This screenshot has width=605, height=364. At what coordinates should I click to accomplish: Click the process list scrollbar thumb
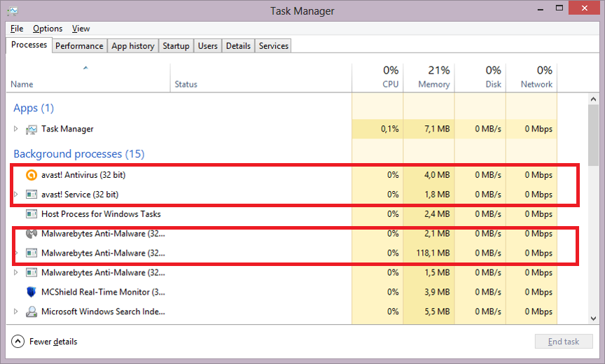click(x=593, y=135)
